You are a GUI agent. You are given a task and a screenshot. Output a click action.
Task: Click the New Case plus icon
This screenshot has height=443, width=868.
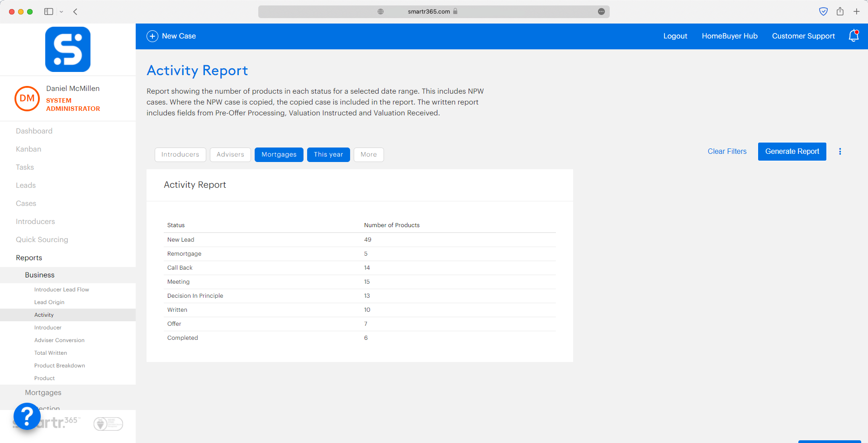tap(152, 36)
